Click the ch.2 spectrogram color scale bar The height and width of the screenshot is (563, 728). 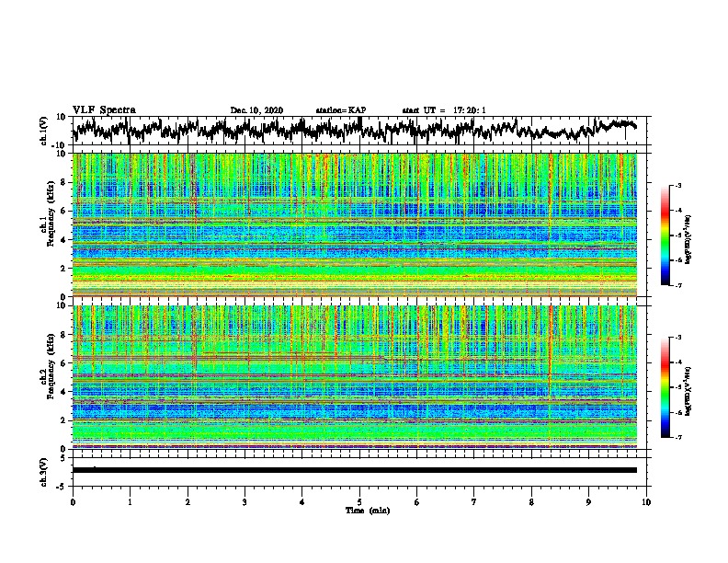pos(665,387)
